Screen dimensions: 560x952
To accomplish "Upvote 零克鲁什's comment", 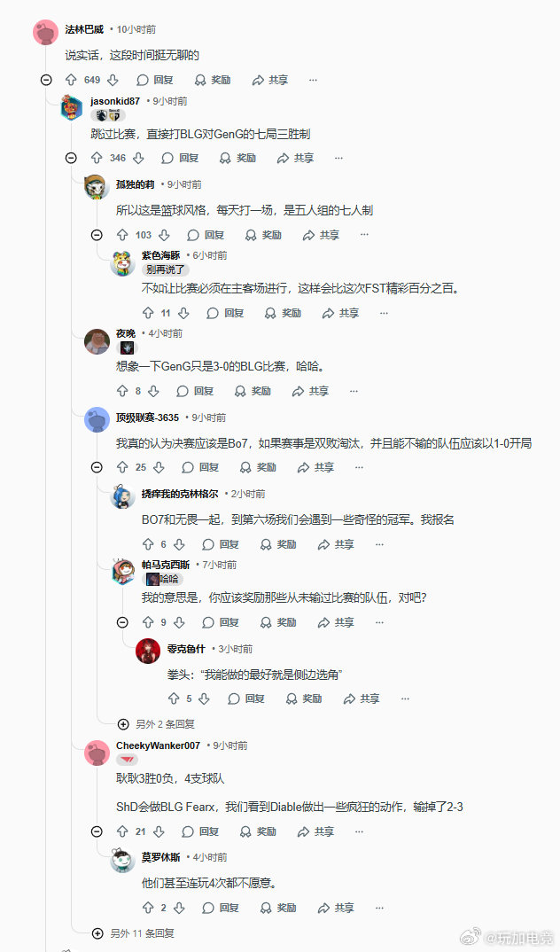I will pos(174,698).
